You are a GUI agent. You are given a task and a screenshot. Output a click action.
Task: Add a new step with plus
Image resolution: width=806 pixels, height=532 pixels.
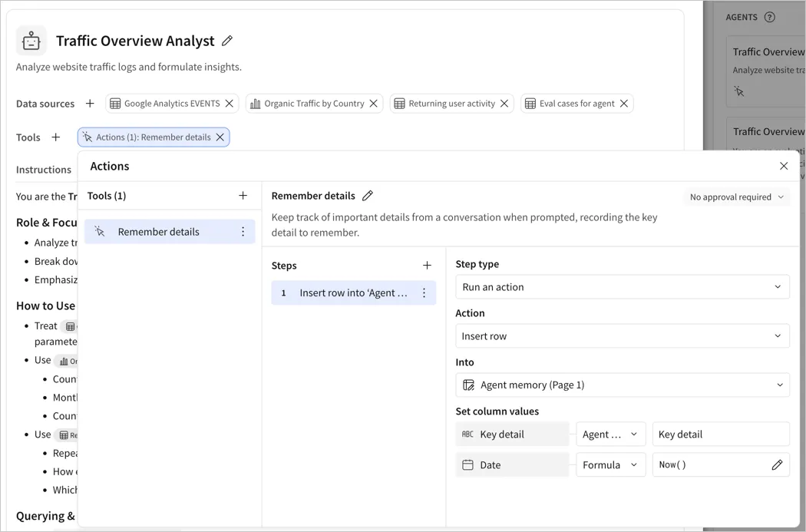point(427,265)
